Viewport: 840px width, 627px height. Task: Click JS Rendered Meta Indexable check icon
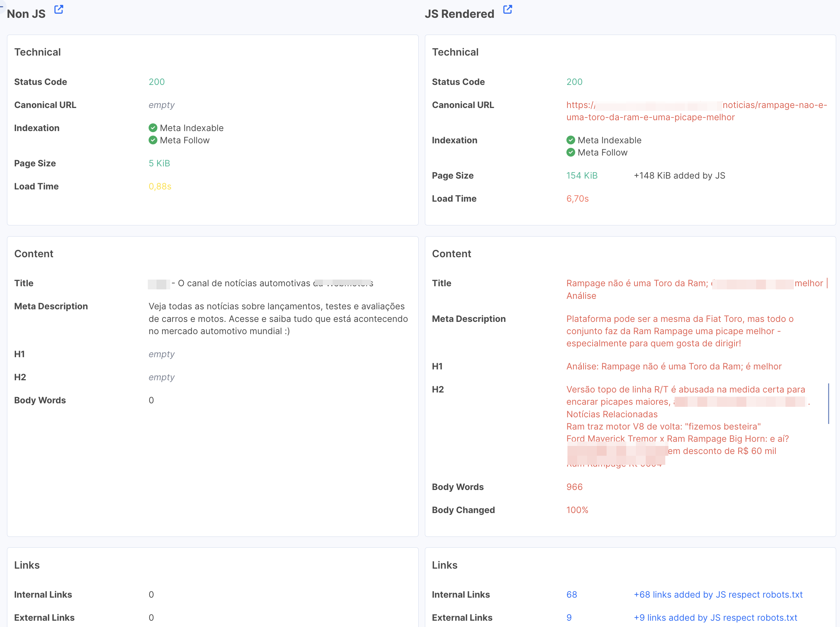570,140
